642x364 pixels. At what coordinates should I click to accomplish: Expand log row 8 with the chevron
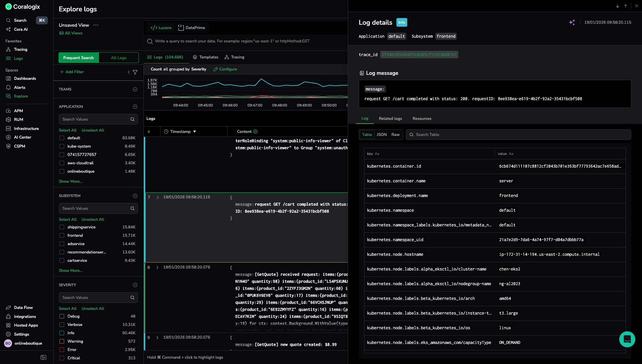[157, 267]
